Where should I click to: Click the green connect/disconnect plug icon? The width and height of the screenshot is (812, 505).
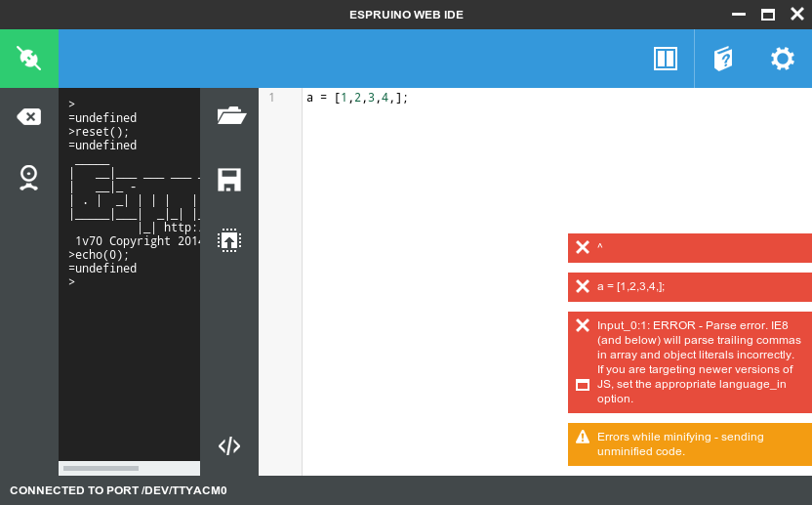[29, 58]
